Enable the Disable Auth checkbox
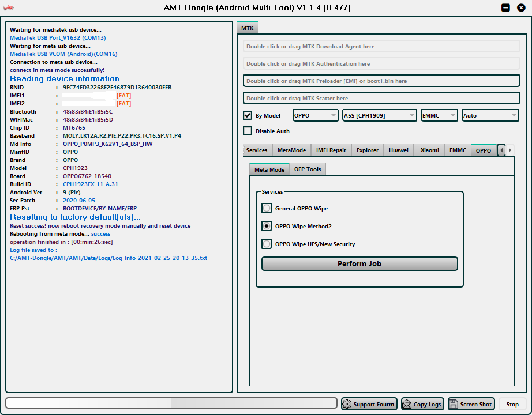The image size is (532, 415). click(x=248, y=131)
